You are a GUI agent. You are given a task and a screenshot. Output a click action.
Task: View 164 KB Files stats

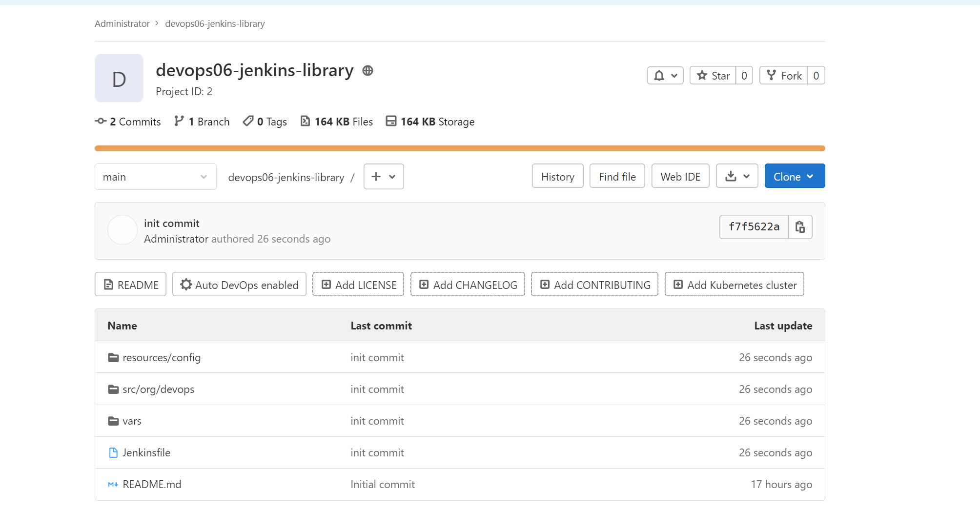click(x=337, y=122)
